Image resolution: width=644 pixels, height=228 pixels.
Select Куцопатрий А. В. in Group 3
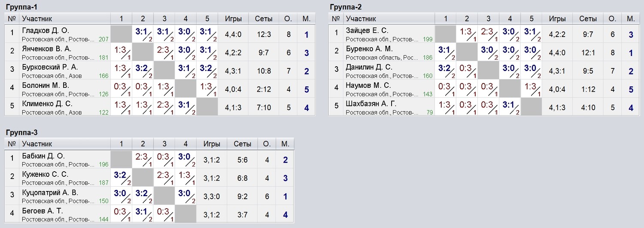click(50, 193)
